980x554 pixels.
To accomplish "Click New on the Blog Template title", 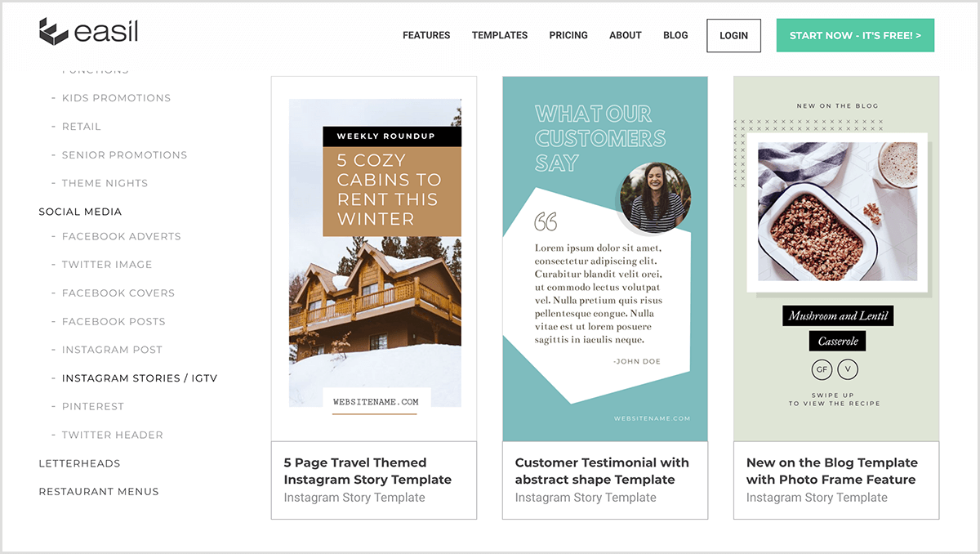I will click(832, 471).
